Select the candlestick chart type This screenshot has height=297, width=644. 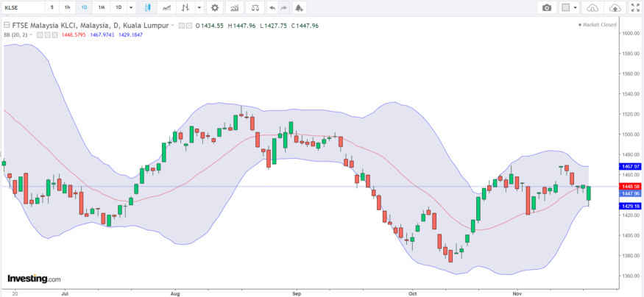click(x=148, y=7)
